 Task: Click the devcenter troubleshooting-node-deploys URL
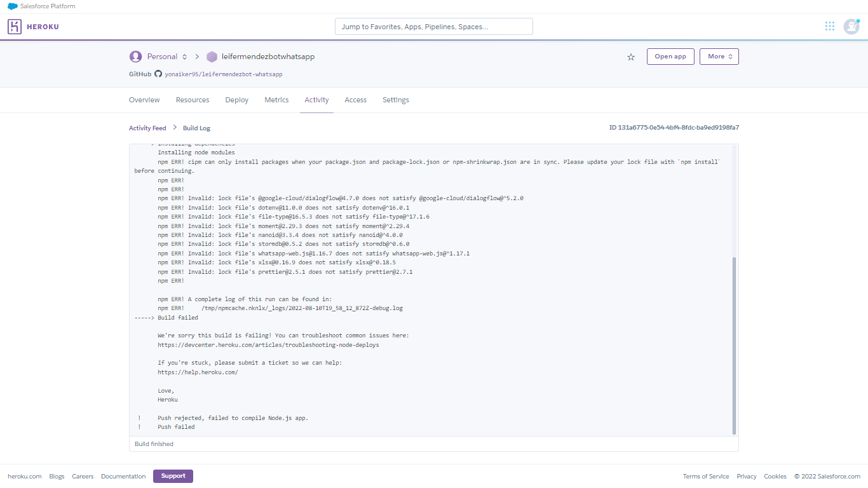coord(268,345)
